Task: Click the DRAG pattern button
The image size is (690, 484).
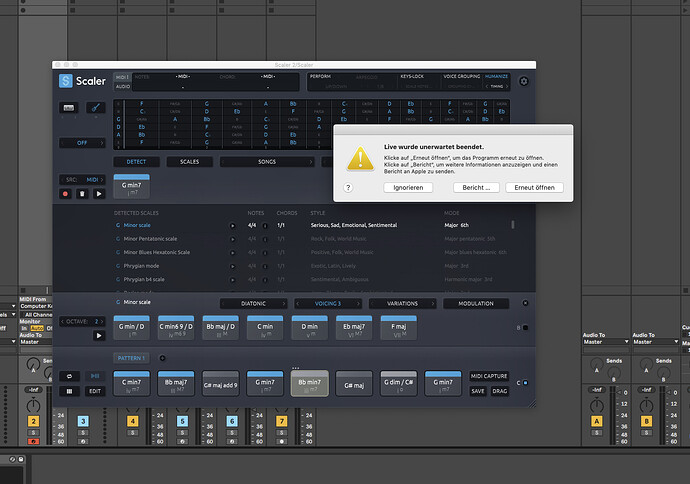Action: point(500,391)
